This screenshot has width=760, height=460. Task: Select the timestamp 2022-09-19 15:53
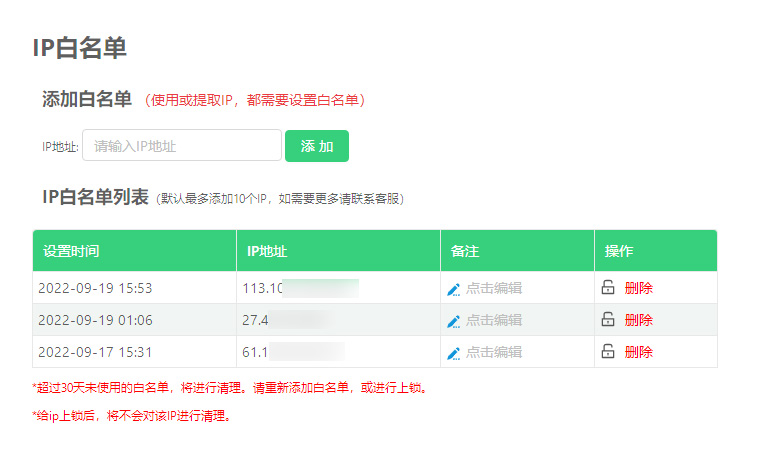click(95, 288)
